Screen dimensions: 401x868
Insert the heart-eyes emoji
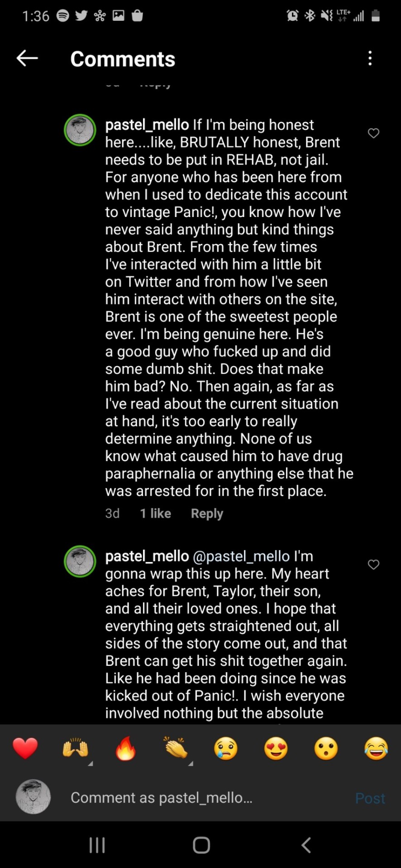276,748
